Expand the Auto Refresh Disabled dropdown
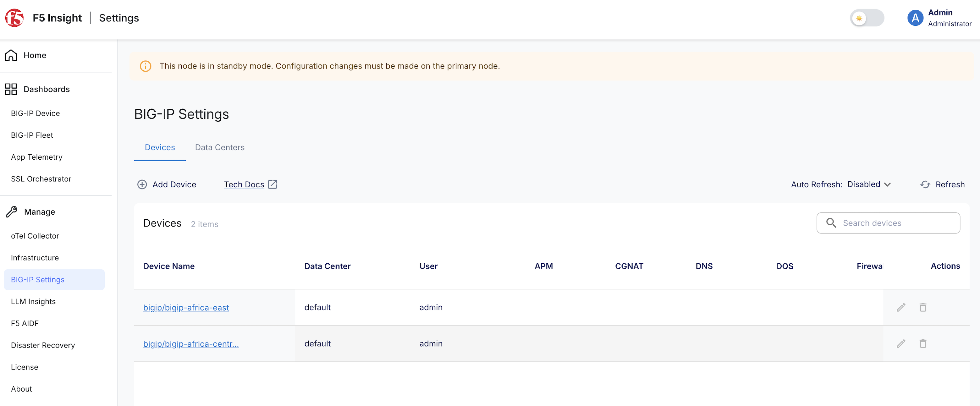The image size is (980, 406). (869, 184)
